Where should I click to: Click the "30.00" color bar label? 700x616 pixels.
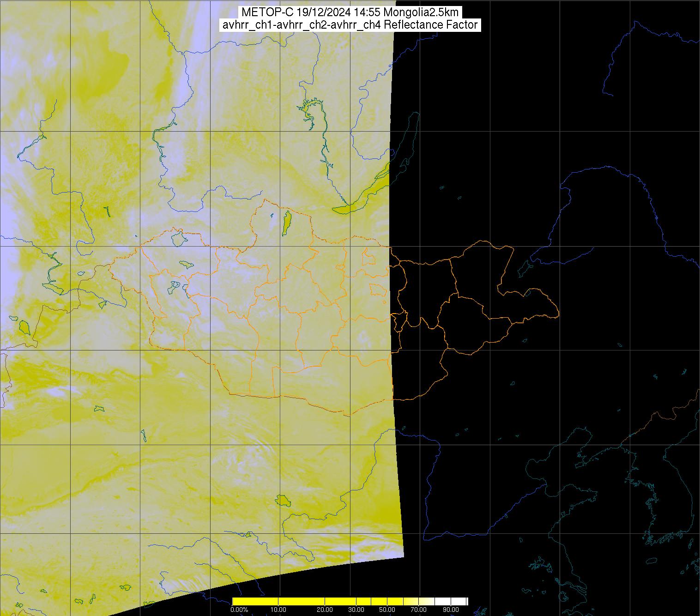(356, 610)
